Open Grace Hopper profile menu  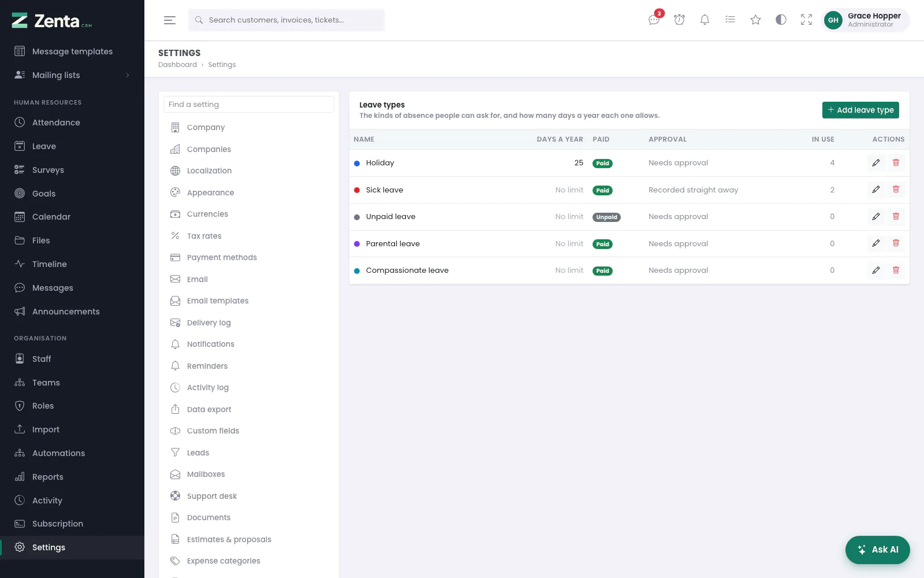click(x=865, y=20)
